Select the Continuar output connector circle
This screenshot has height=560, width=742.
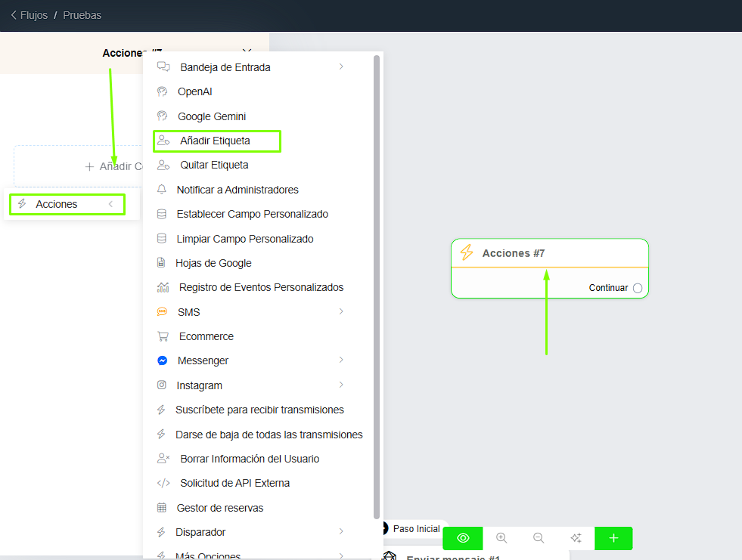638,288
